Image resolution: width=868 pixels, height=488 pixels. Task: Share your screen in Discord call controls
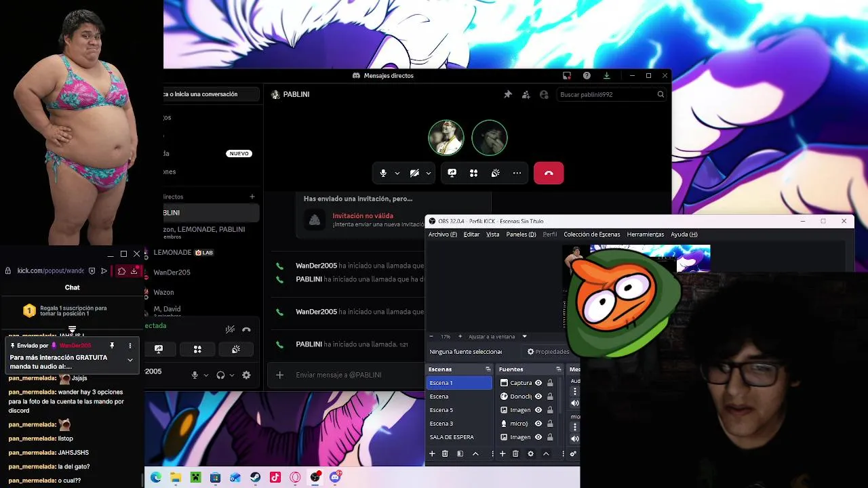point(452,174)
